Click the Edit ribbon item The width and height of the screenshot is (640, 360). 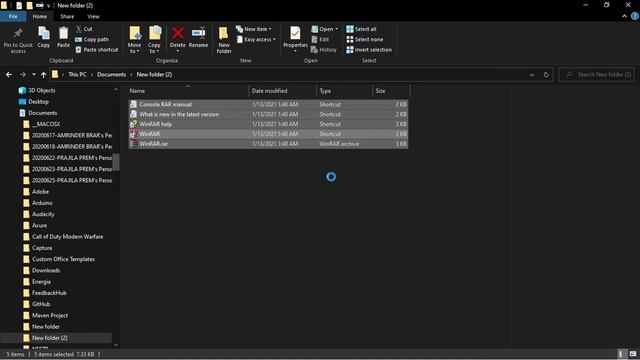[320, 39]
